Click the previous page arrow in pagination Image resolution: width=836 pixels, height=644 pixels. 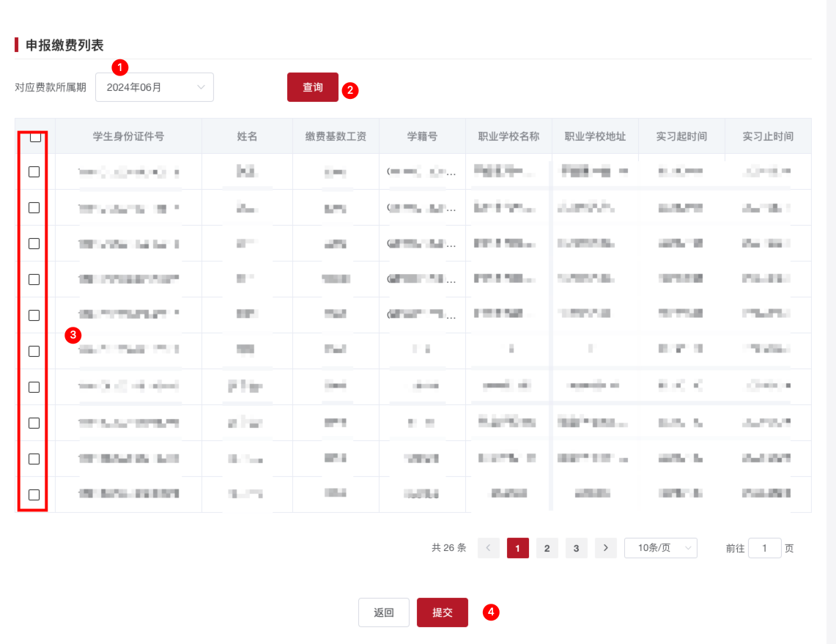coord(489,548)
